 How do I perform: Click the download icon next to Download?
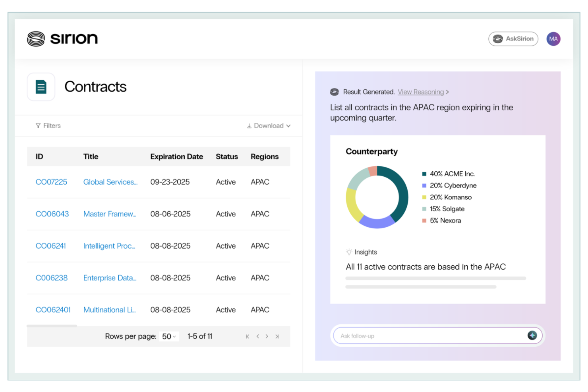[249, 126]
